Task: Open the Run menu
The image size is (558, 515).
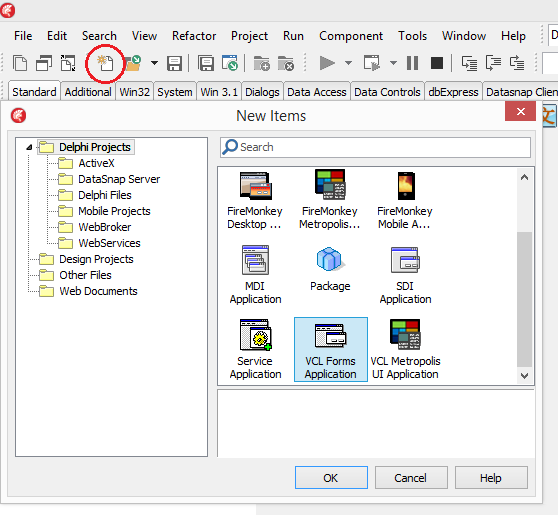Action: pos(293,36)
